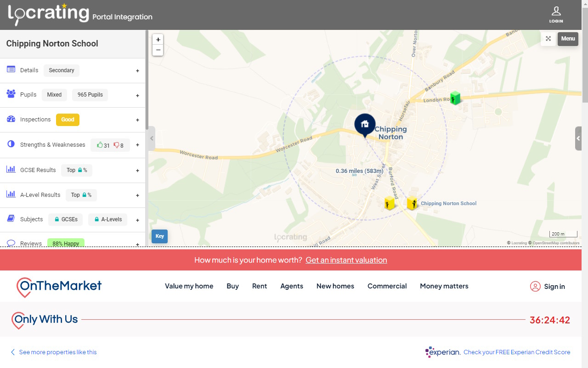Image resolution: width=588 pixels, height=368 pixels.
Task: Select the Inspections dashboard icon
Action: point(10,118)
